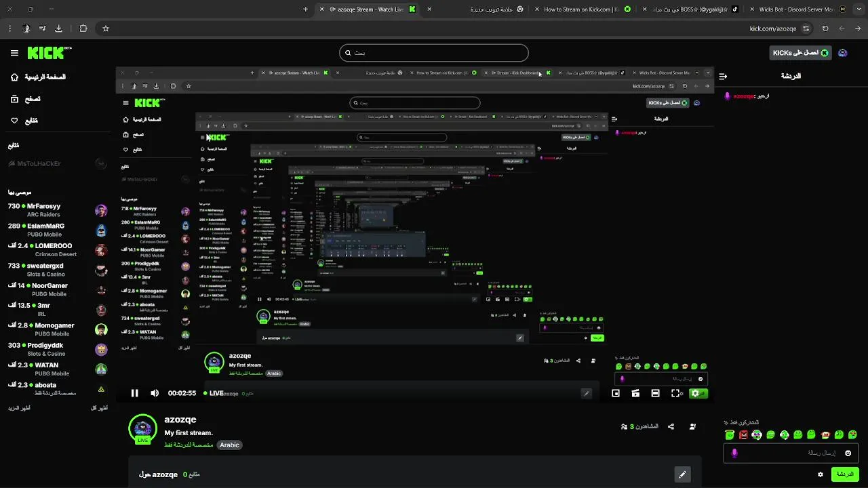
Task: Open Momogamer recommended channel
Action: 58,329
